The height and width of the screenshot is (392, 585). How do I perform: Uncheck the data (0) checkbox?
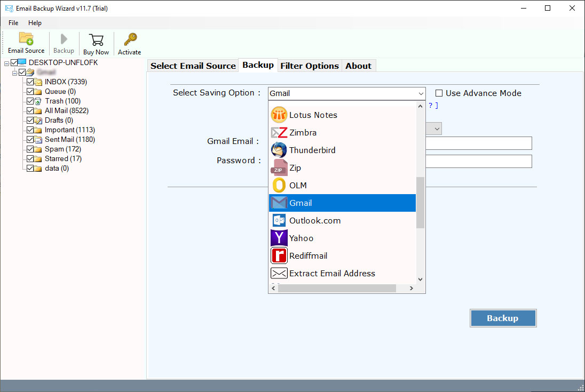[30, 169]
